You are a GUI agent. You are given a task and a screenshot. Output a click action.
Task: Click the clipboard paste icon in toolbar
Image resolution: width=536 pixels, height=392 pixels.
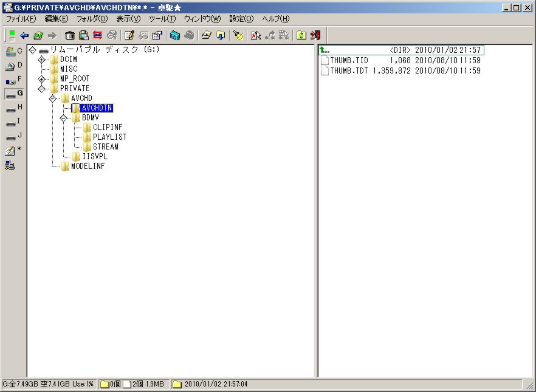[84, 35]
